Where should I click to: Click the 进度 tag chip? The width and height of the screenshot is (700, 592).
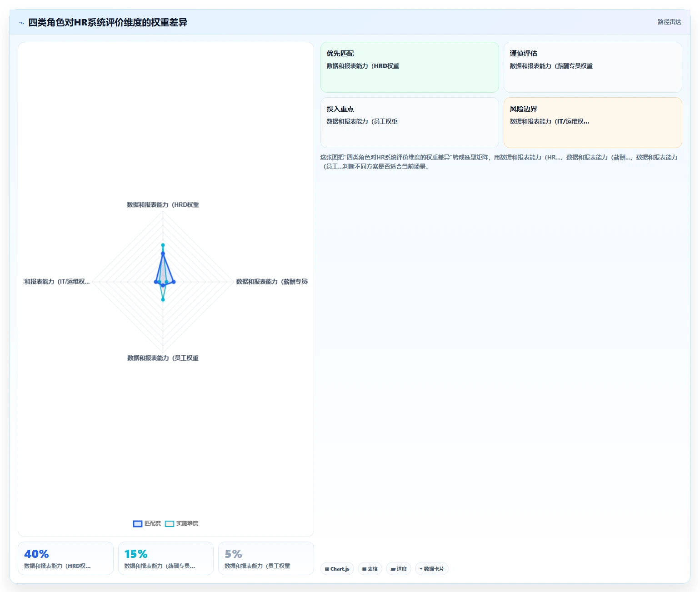coord(399,569)
